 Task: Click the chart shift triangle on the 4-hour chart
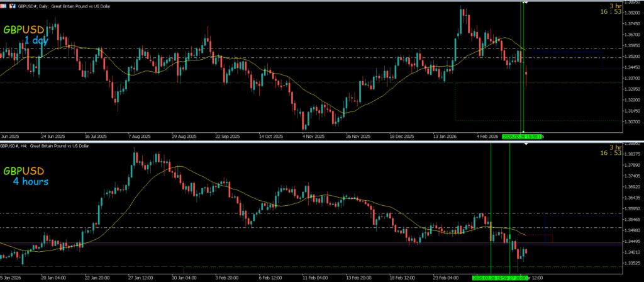[525, 144]
